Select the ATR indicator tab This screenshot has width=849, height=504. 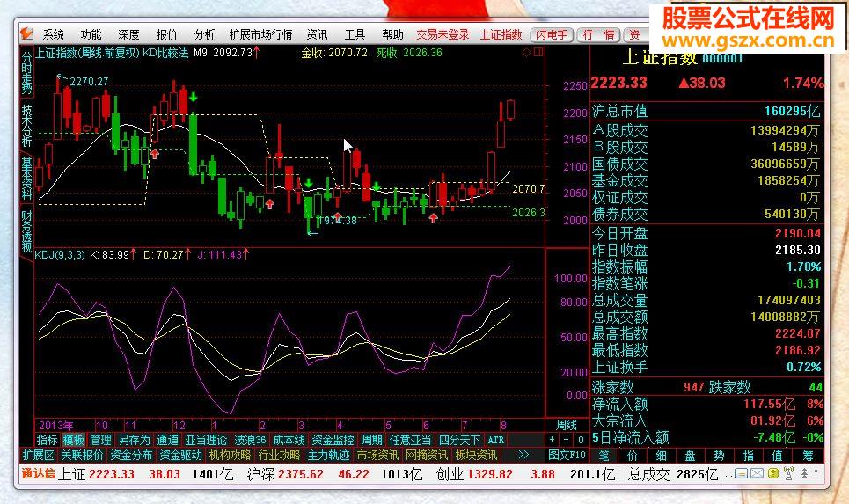click(x=496, y=440)
